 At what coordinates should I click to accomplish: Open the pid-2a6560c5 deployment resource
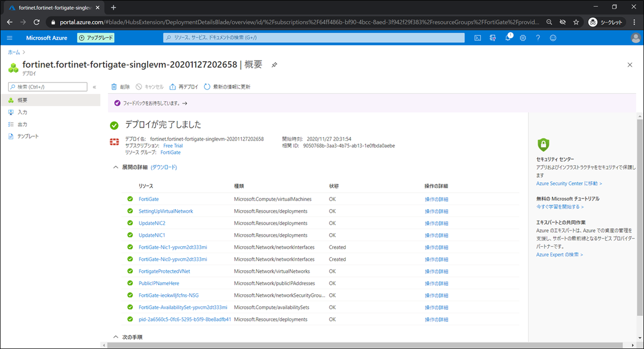tap(185, 320)
